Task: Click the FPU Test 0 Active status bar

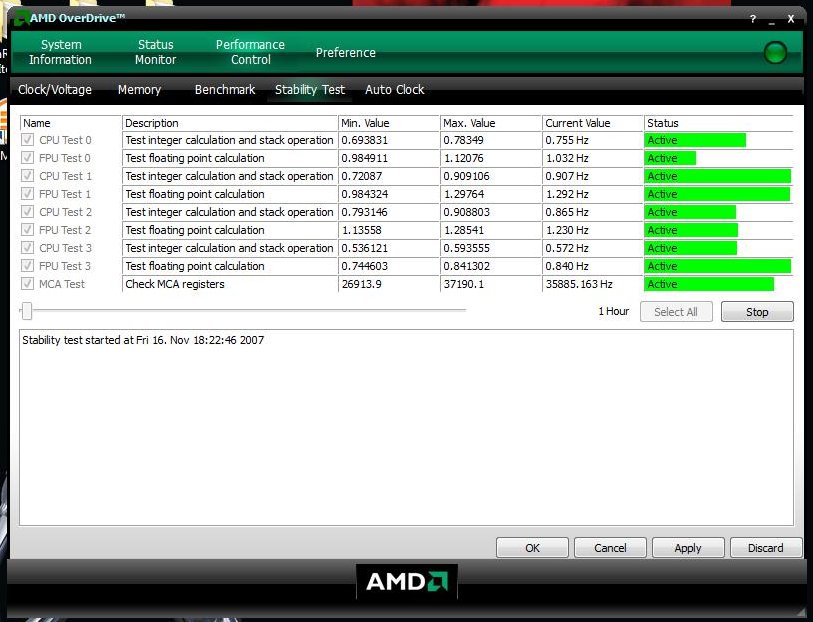Action: (670, 158)
